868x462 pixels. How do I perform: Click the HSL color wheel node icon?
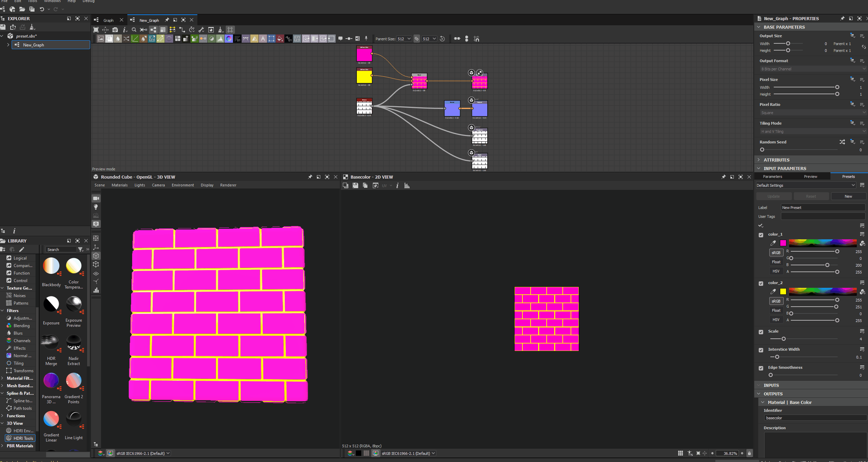coord(229,39)
